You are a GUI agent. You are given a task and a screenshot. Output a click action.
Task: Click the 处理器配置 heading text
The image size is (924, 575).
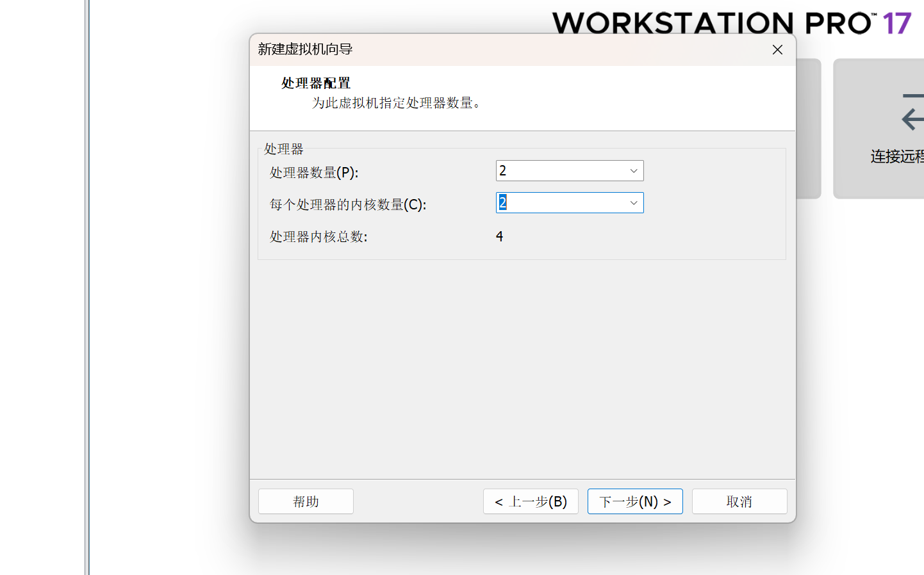316,83
